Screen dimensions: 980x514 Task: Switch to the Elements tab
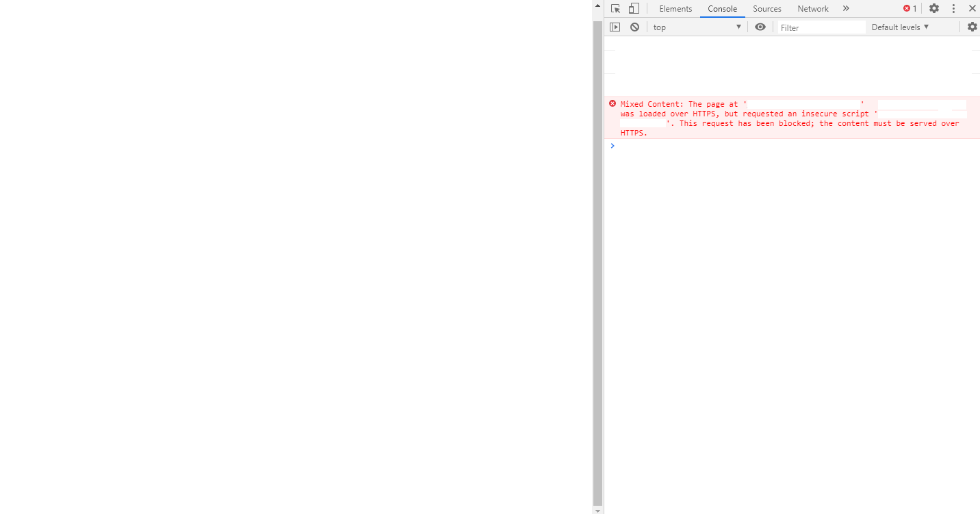675,9
